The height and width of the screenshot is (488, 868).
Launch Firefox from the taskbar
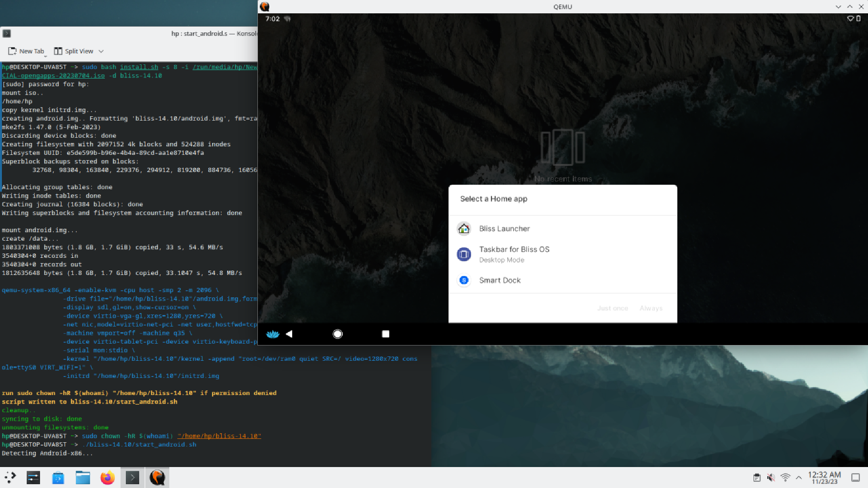(x=108, y=478)
